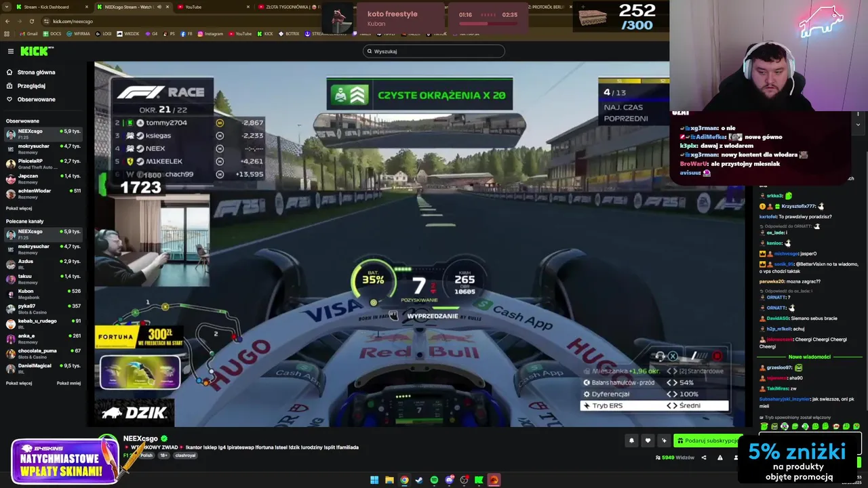
Task: Open File Explorer from the taskbar
Action: click(x=389, y=480)
